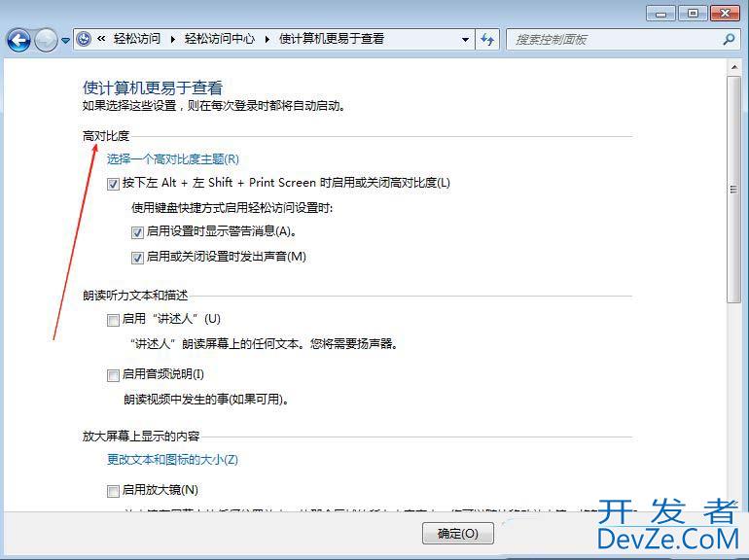Refresh the page with the refresh icon
This screenshot has height=560, width=749.
pos(487,39)
